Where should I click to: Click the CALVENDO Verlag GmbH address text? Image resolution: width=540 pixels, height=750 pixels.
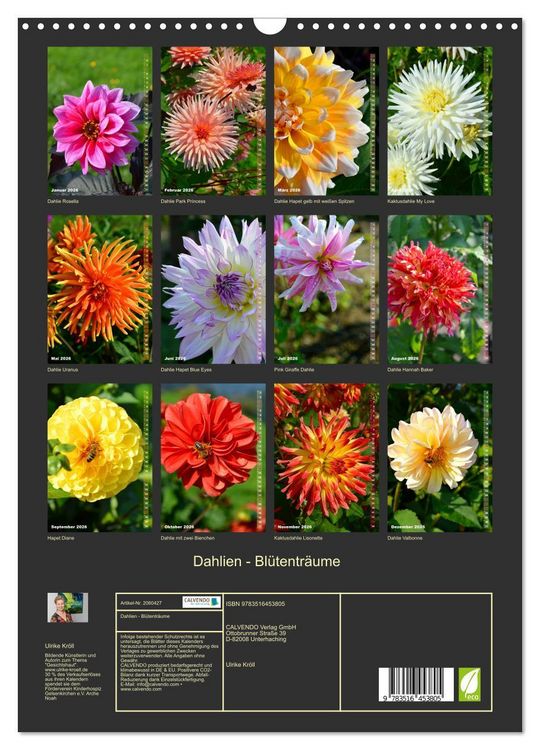(x=261, y=633)
